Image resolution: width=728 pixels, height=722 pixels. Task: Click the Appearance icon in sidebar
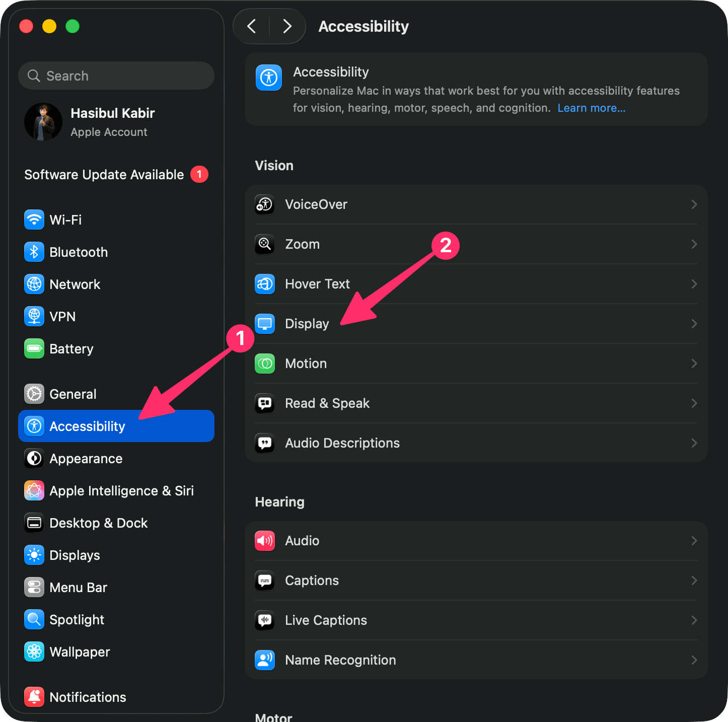click(x=34, y=458)
